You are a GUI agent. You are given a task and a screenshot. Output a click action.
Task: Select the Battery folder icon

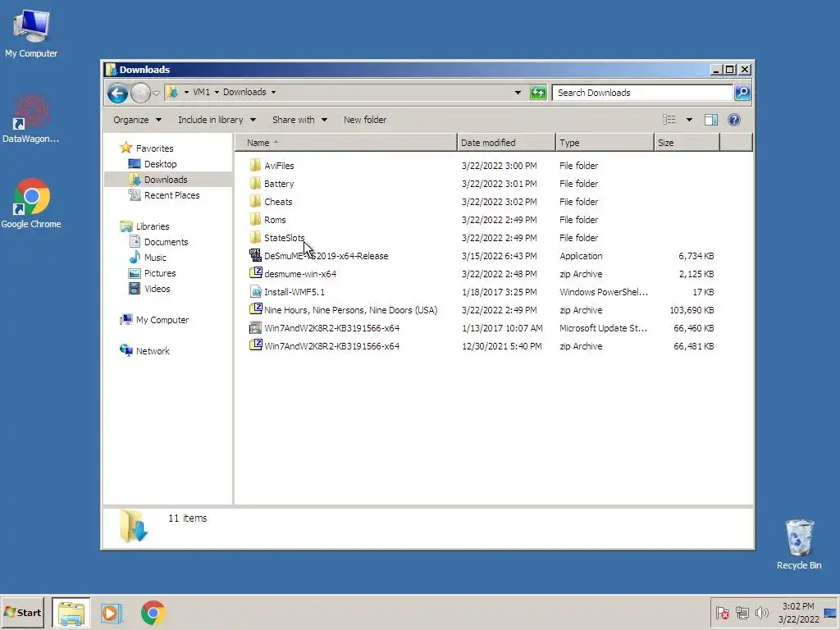256,183
